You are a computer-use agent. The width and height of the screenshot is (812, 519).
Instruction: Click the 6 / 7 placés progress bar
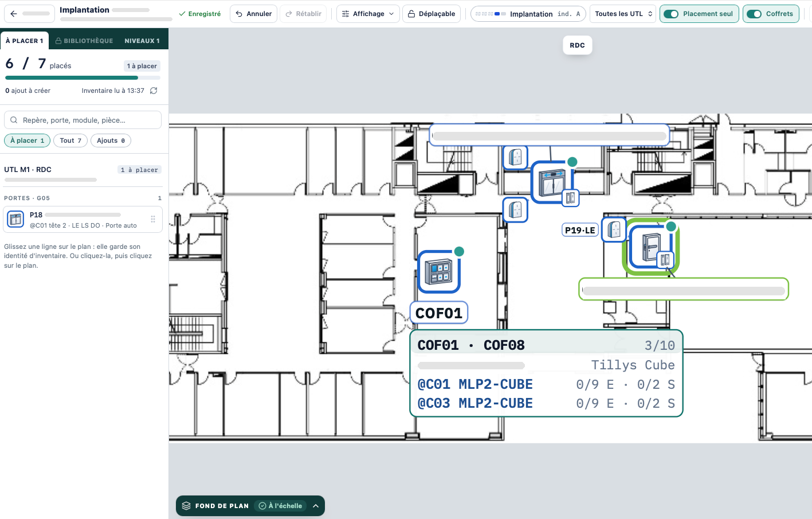tap(83, 77)
